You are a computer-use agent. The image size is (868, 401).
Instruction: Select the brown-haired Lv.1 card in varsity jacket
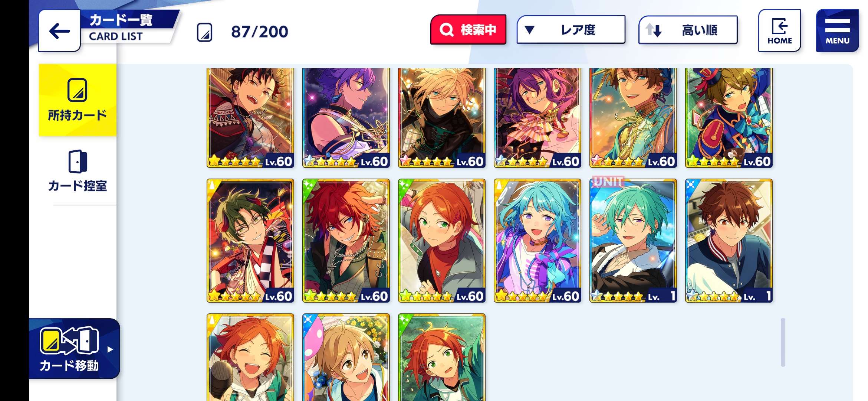(x=729, y=241)
